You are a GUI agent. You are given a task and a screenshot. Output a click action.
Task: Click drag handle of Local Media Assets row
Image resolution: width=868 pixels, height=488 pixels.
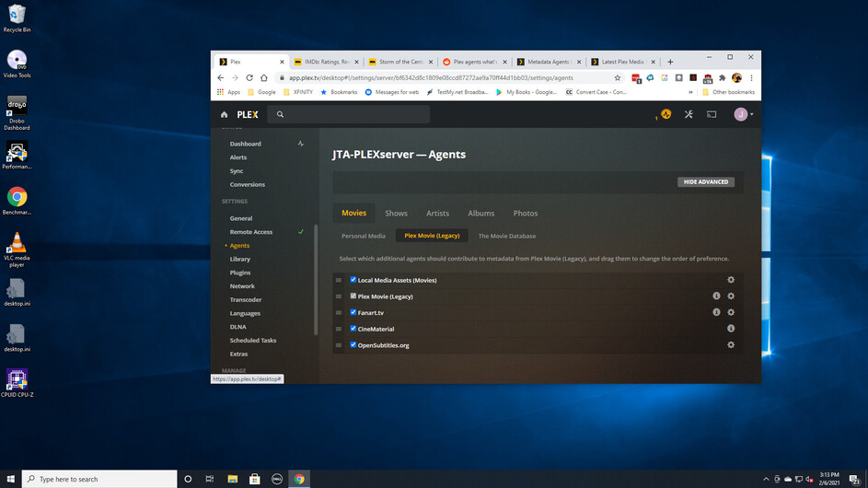pyautogui.click(x=339, y=280)
